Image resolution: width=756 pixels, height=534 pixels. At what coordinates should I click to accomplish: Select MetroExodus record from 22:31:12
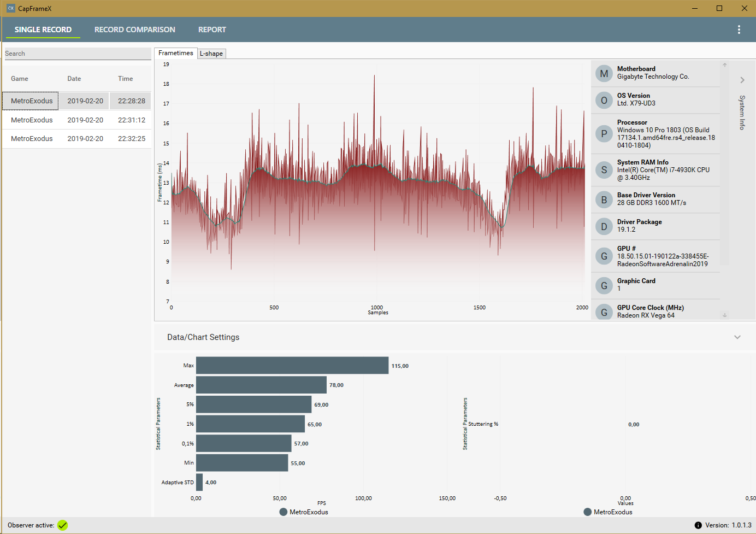[x=76, y=120]
